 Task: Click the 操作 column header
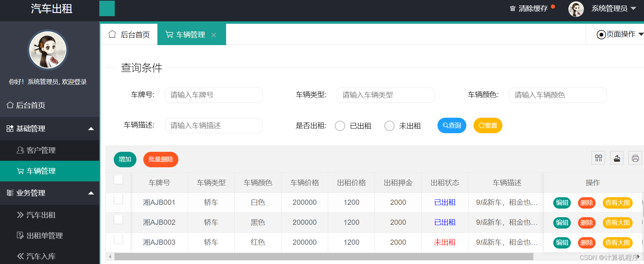pos(593,183)
